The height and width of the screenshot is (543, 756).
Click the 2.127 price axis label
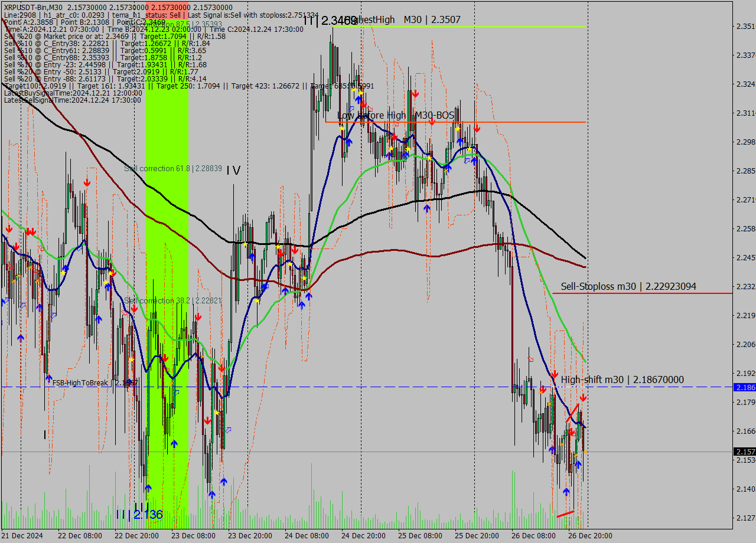745,518
